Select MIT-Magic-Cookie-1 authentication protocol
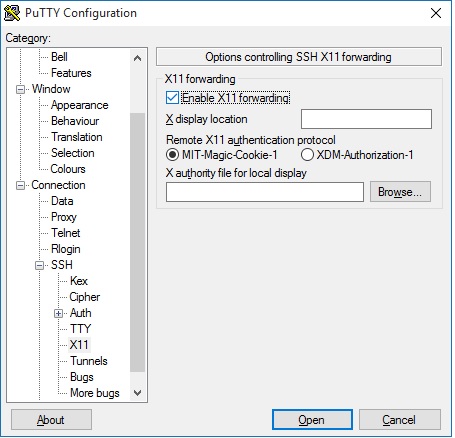 click(x=172, y=155)
